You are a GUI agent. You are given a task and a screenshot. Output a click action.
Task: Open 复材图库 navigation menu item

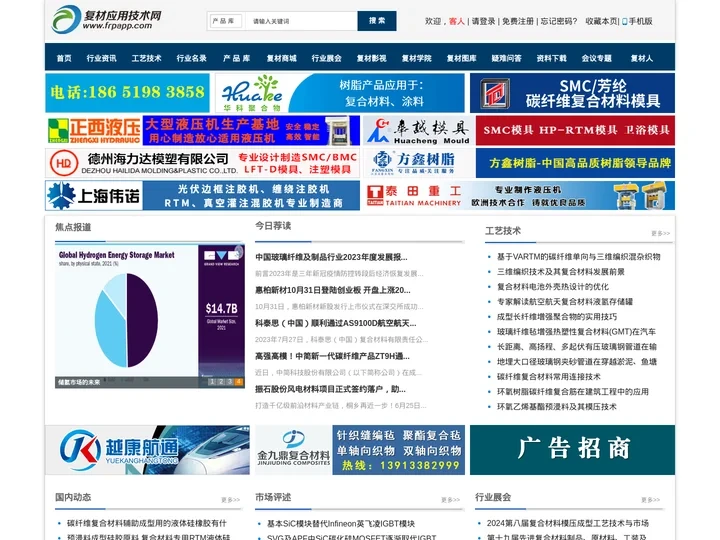(x=461, y=58)
